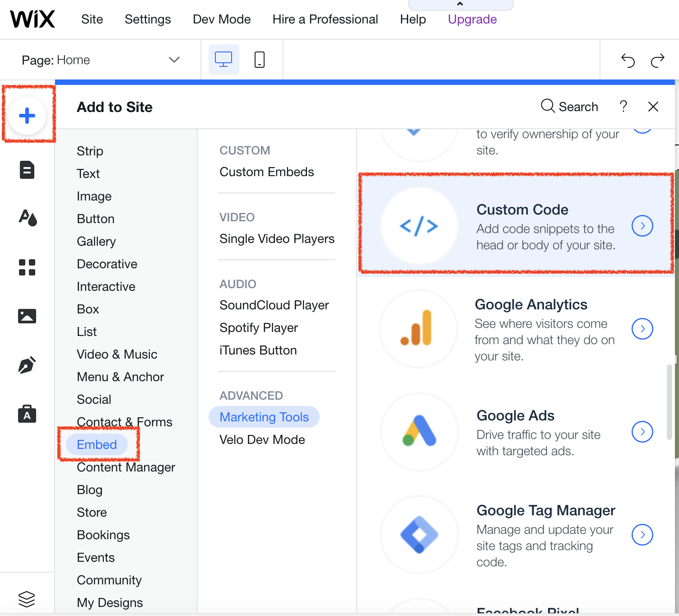Switch to desktop view editor
679x616 pixels.
[x=223, y=60]
